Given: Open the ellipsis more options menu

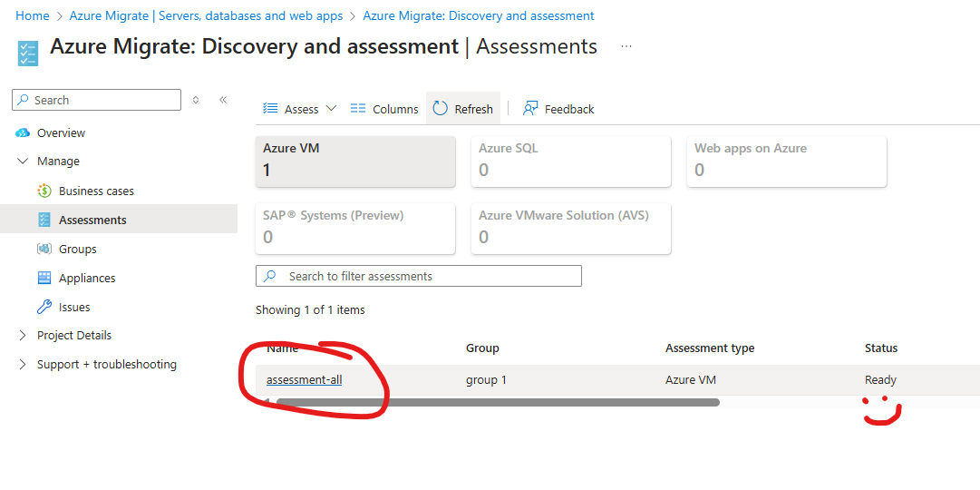Looking at the screenshot, I should click(626, 46).
